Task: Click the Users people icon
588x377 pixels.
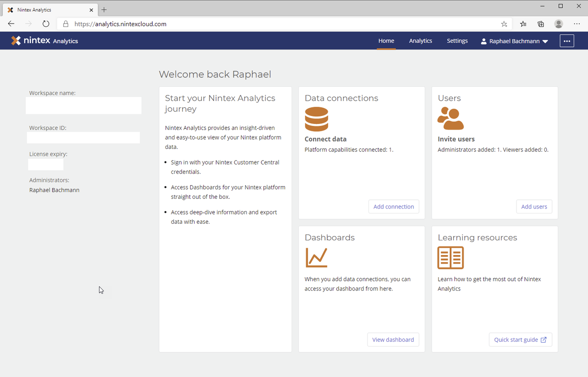Action: [x=450, y=118]
